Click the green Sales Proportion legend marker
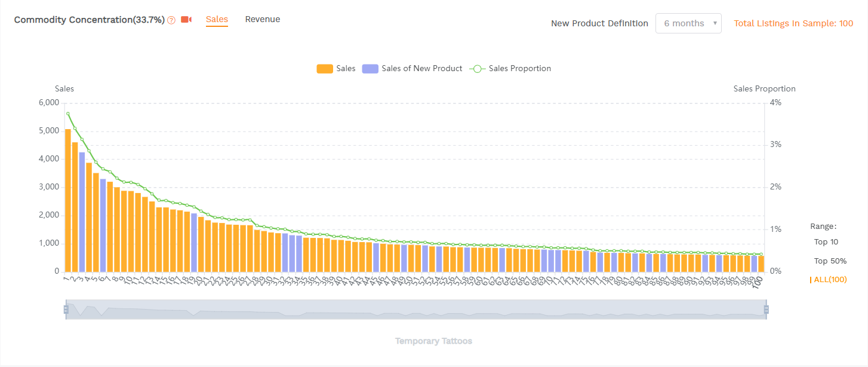The width and height of the screenshot is (868, 367). (x=477, y=69)
